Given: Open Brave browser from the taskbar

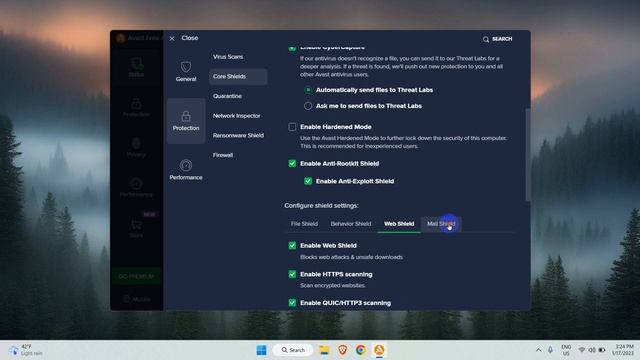Looking at the screenshot, I should [x=342, y=350].
